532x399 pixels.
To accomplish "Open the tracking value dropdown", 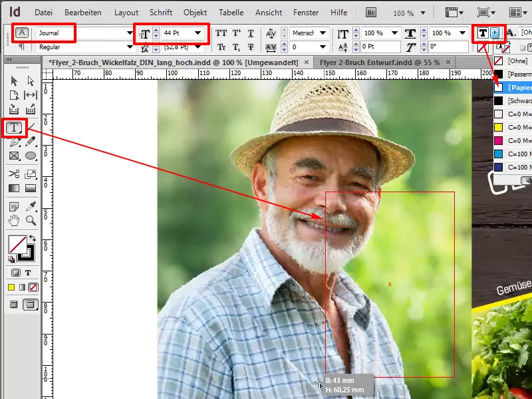I will click(323, 47).
